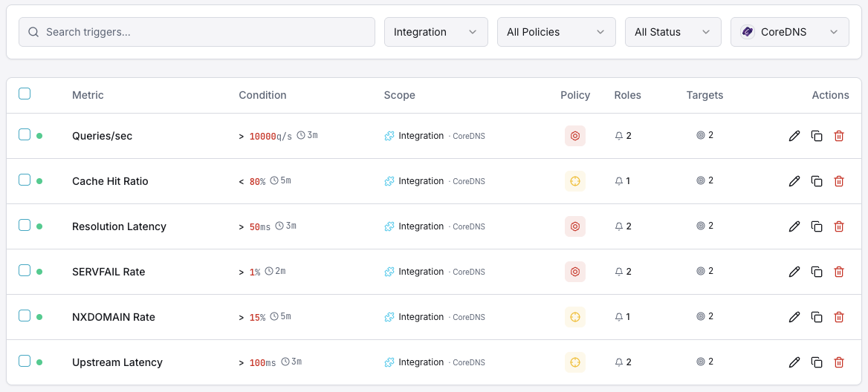Click the Metric column header
The image size is (868, 392).
point(88,95)
